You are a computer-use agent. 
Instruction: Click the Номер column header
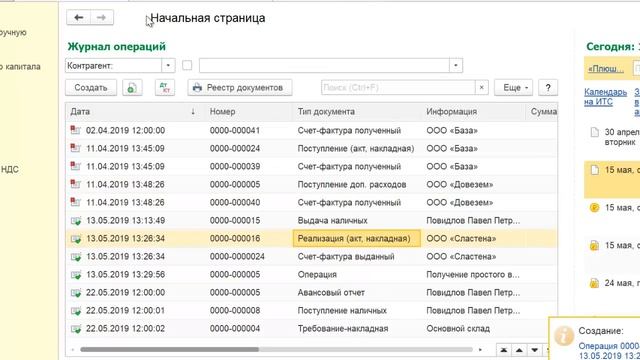(248, 111)
